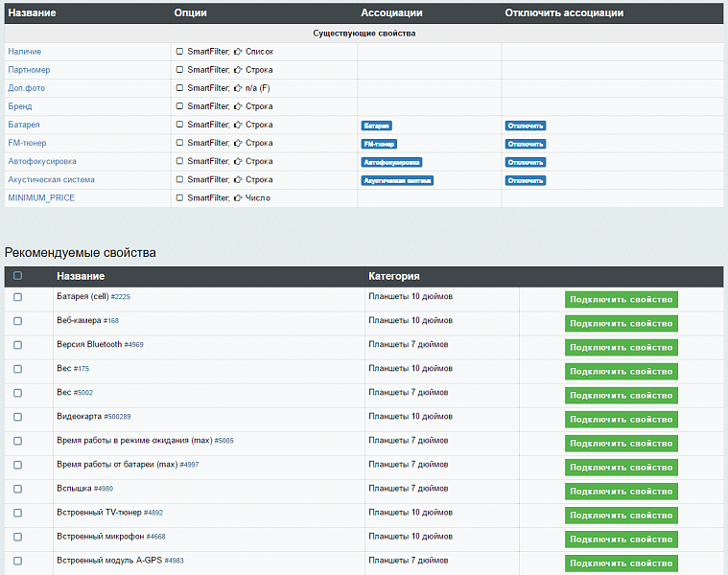Toggle the SmartFilter checkbox for Батарея
Screen dimensions: 728x575
coord(179,125)
